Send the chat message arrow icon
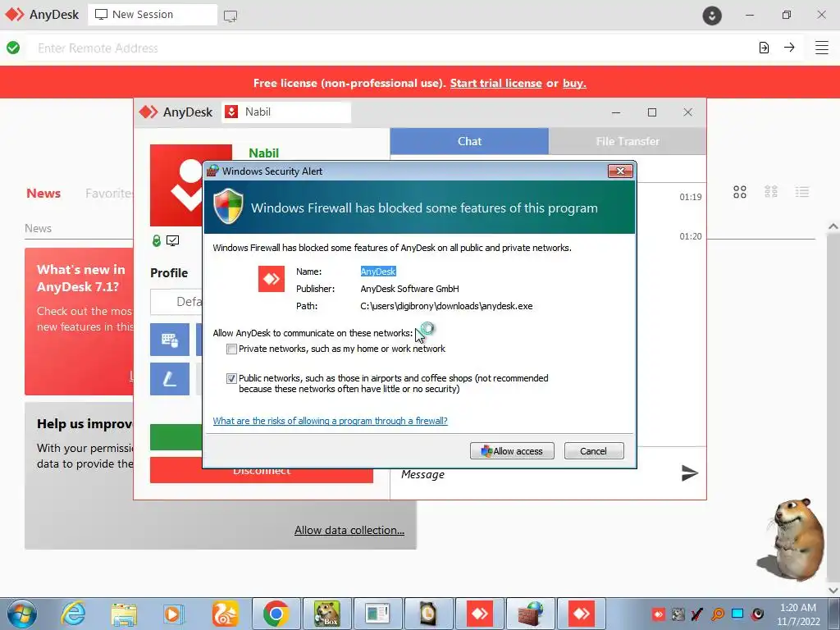This screenshot has height=630, width=840. 689,473
